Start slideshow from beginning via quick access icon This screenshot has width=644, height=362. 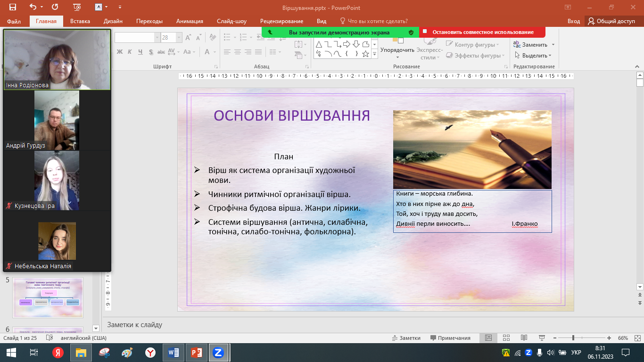pyautogui.click(x=77, y=7)
